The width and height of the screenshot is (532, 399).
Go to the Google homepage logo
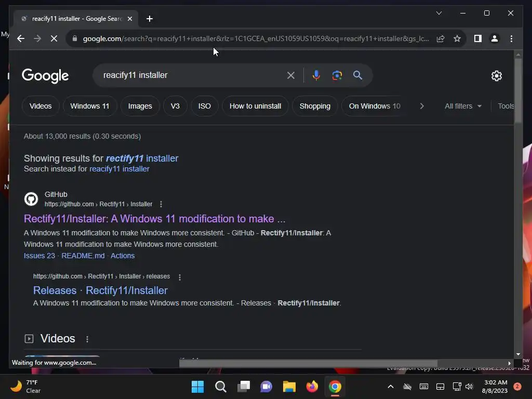[45, 76]
